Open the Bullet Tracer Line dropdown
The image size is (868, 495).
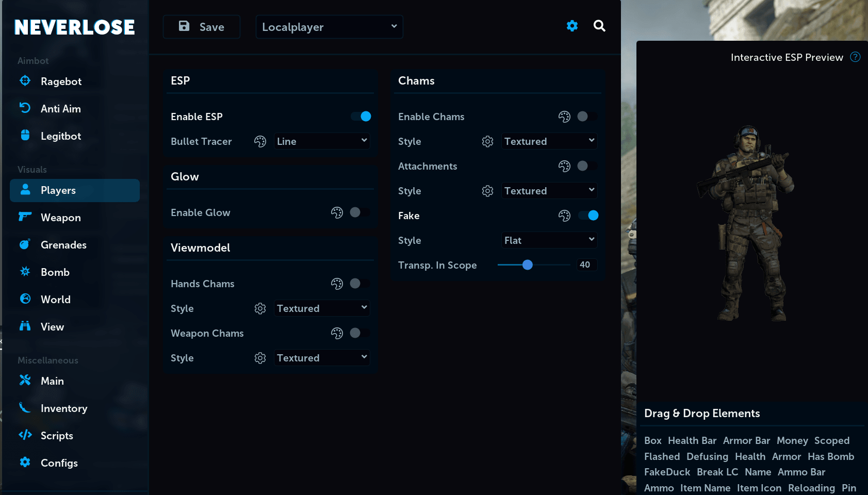click(322, 141)
